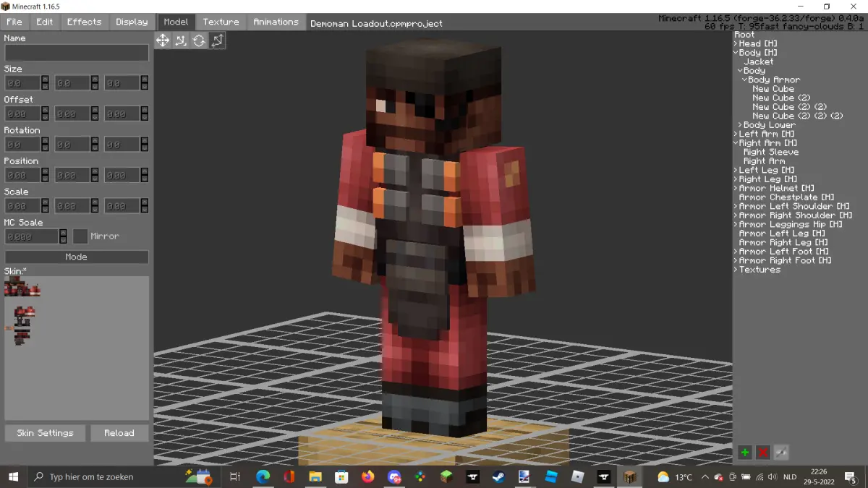
Task: Click the Mode button
Action: [77, 257]
